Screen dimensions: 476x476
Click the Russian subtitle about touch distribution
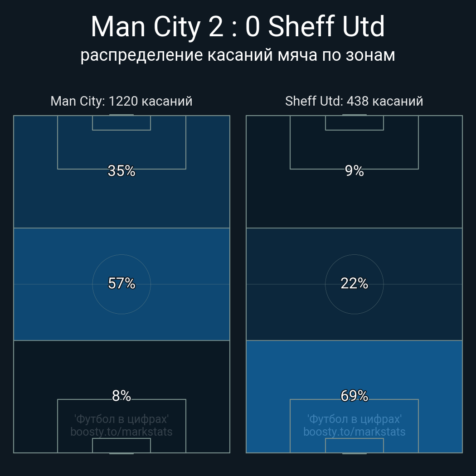[238, 55]
